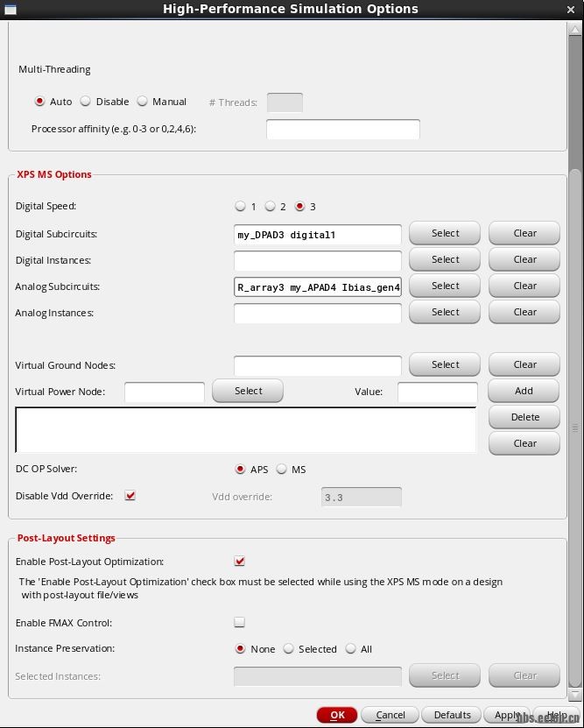Click the Apply button
The image size is (584, 728).
tap(507, 715)
